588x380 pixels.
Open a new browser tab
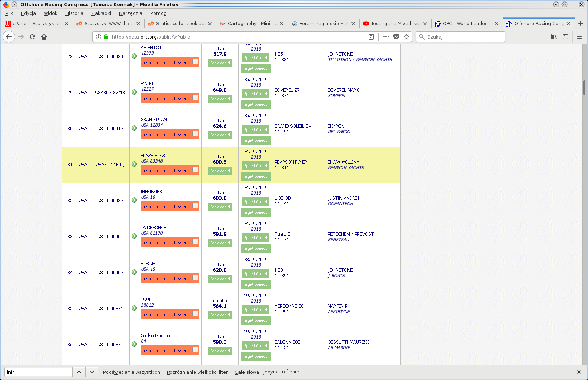(581, 23)
